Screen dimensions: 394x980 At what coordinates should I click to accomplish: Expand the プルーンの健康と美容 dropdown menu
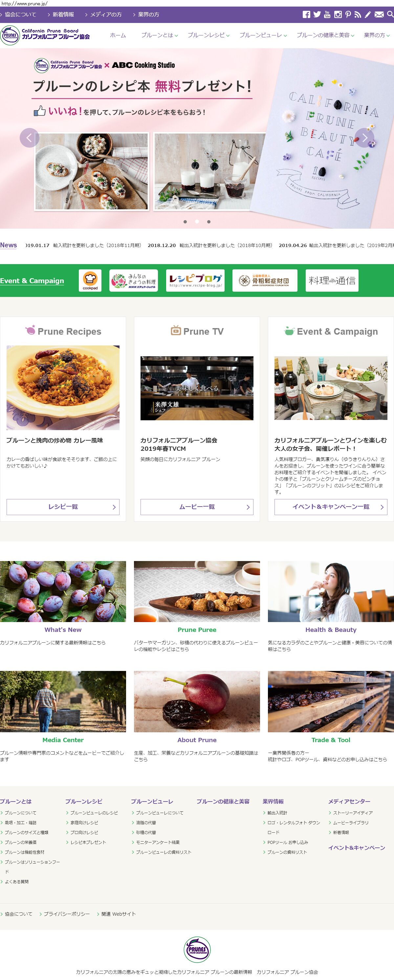[x=325, y=35]
